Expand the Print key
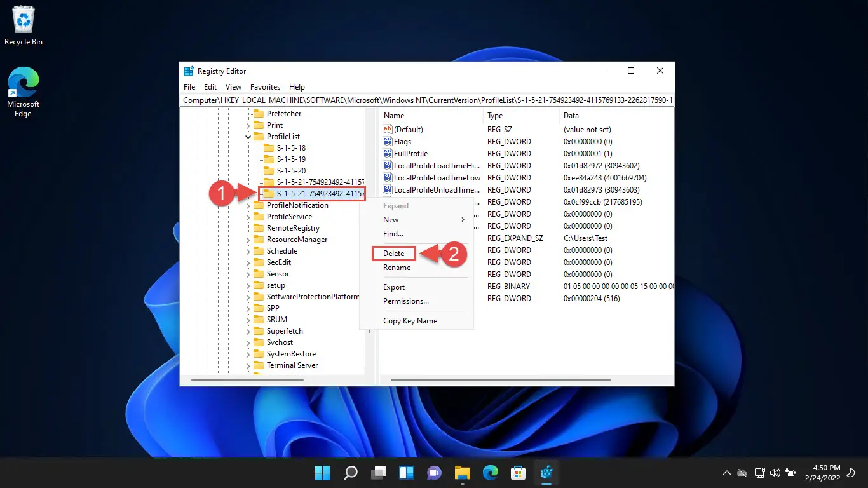Image resolution: width=868 pixels, height=488 pixels. (248, 125)
